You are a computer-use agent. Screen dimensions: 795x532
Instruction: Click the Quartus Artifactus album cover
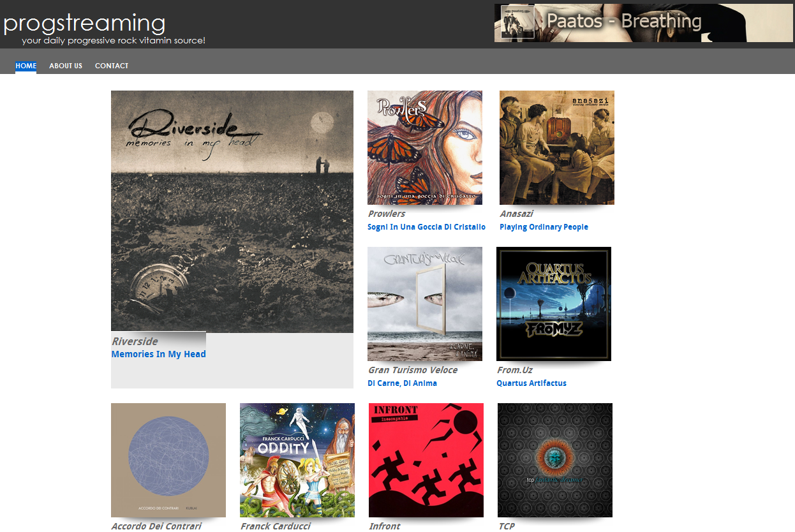click(x=554, y=304)
